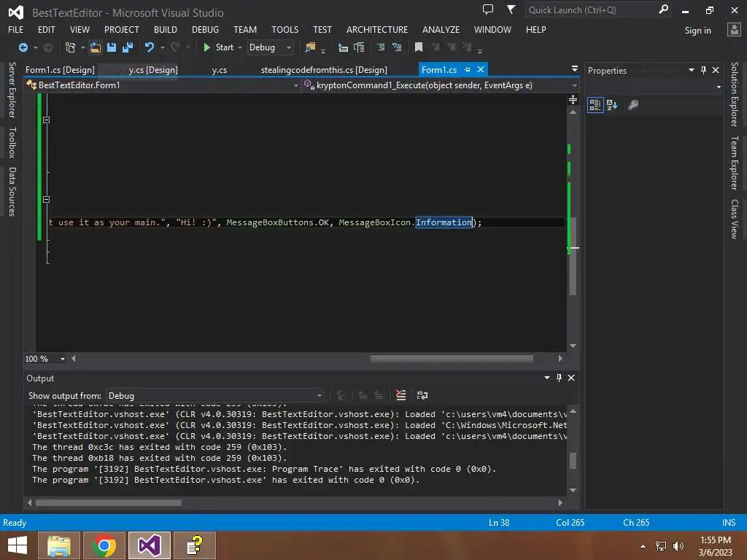
Task: Toggle Word Wrap icon in Output panel
Action: click(x=422, y=395)
